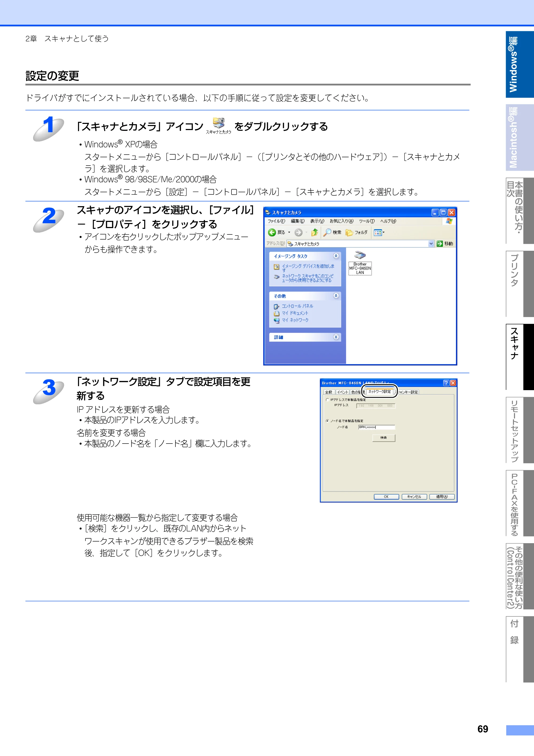Click the コントロール パネル link text

[297, 306]
